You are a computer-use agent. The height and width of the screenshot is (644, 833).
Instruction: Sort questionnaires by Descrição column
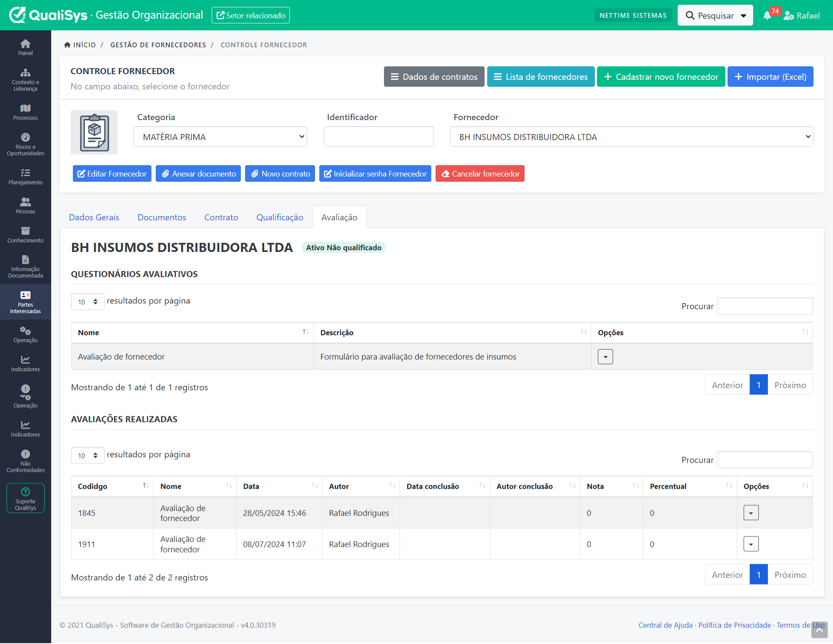coord(452,333)
